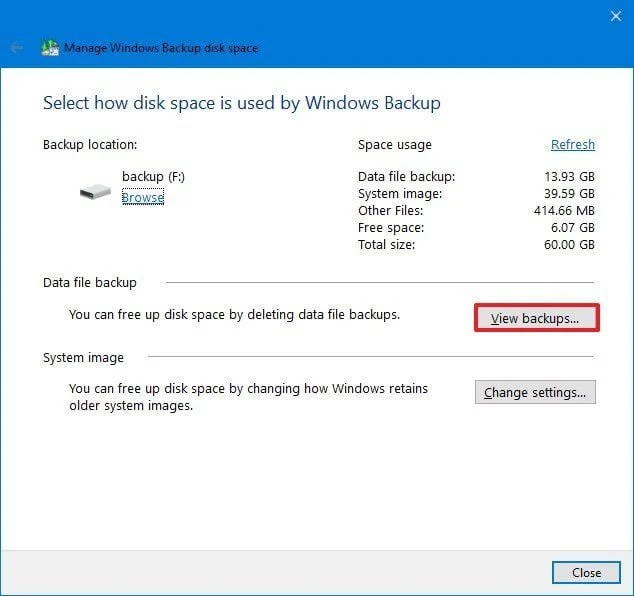Click the 'backup (F:)' drive name

153,177
